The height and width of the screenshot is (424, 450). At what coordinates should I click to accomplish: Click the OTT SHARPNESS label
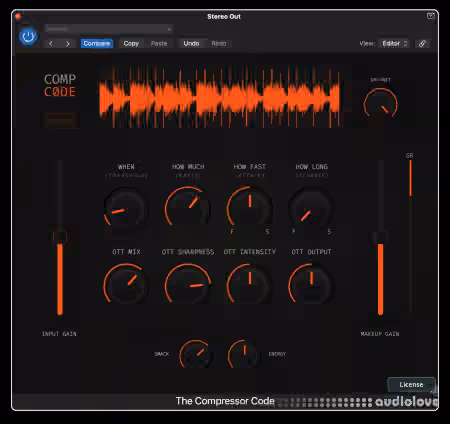pyautogui.click(x=188, y=252)
